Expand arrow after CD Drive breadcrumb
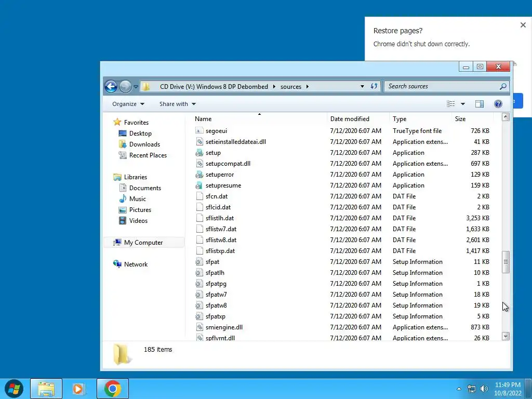 click(x=274, y=87)
